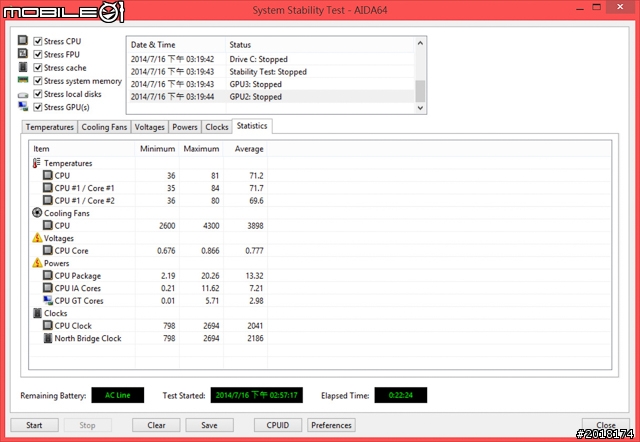Click the Remaining Battery 'AC Line' display
This screenshot has width=640, height=442.
pos(118,395)
